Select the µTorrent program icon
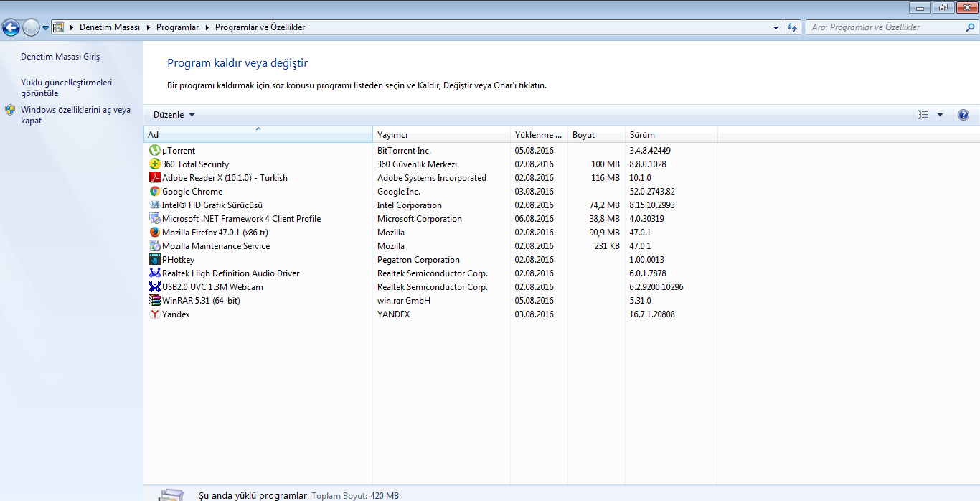Viewport: 980px width, 501px height. [155, 151]
